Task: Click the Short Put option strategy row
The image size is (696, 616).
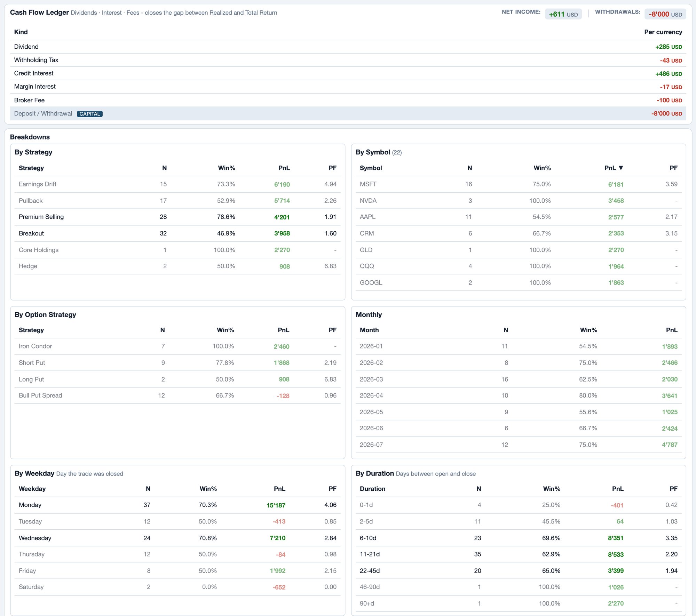Action: point(177,363)
